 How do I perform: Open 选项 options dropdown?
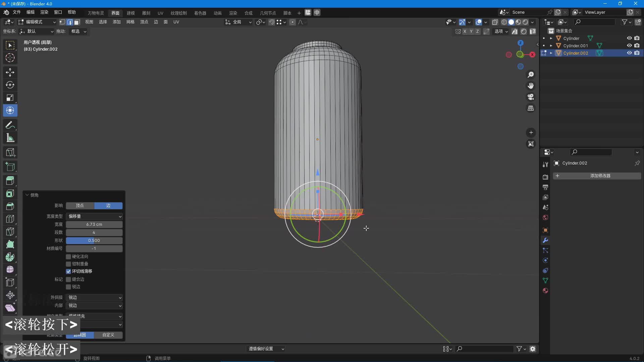pyautogui.click(x=501, y=32)
